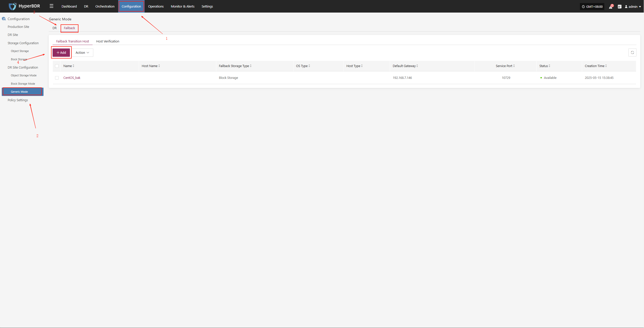Sort by Creation Time column arrows
The image size is (644, 328).
pyautogui.click(x=606, y=66)
